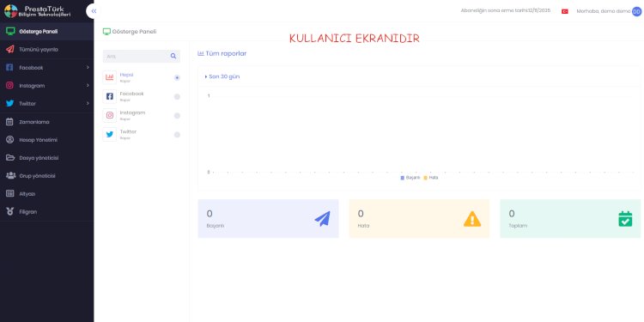The width and height of the screenshot is (644, 322).
Task: Click the Hepsi report chart icon
Action: 110,77
